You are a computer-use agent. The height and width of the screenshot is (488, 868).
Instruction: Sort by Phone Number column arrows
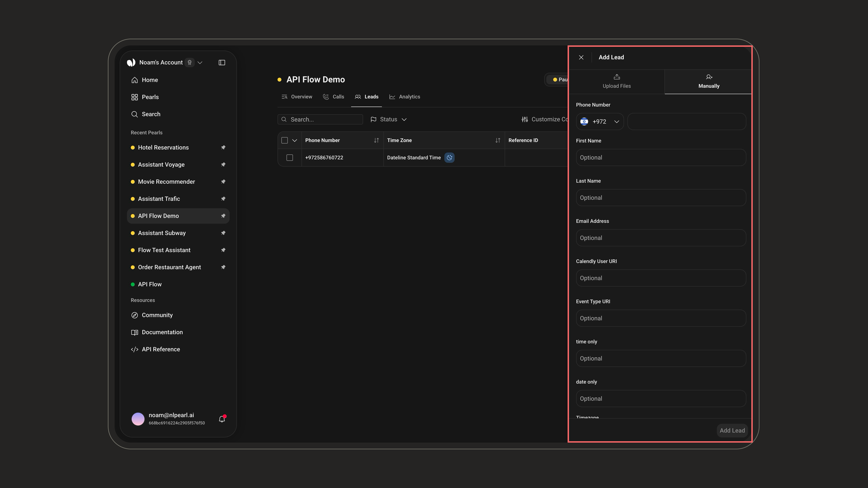(376, 140)
